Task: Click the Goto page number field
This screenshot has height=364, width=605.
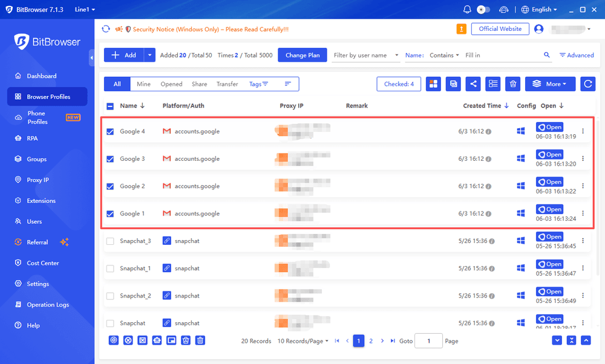Action: click(428, 341)
